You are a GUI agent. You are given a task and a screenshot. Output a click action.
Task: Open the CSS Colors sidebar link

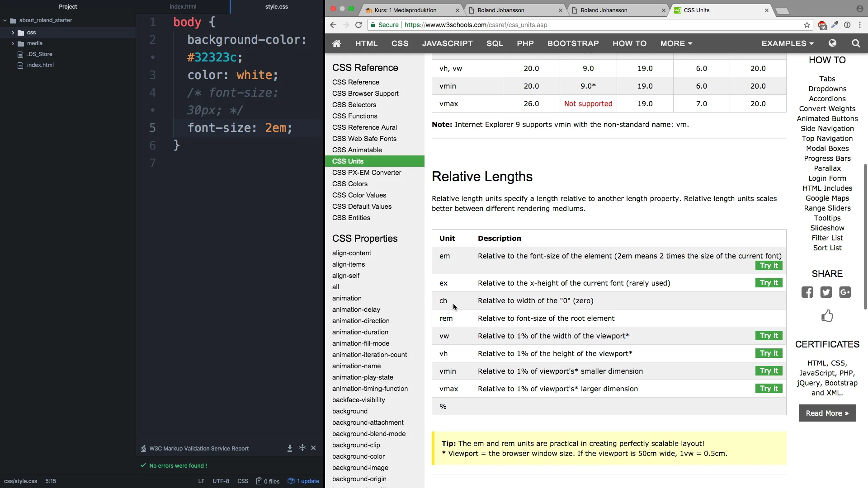coord(350,184)
